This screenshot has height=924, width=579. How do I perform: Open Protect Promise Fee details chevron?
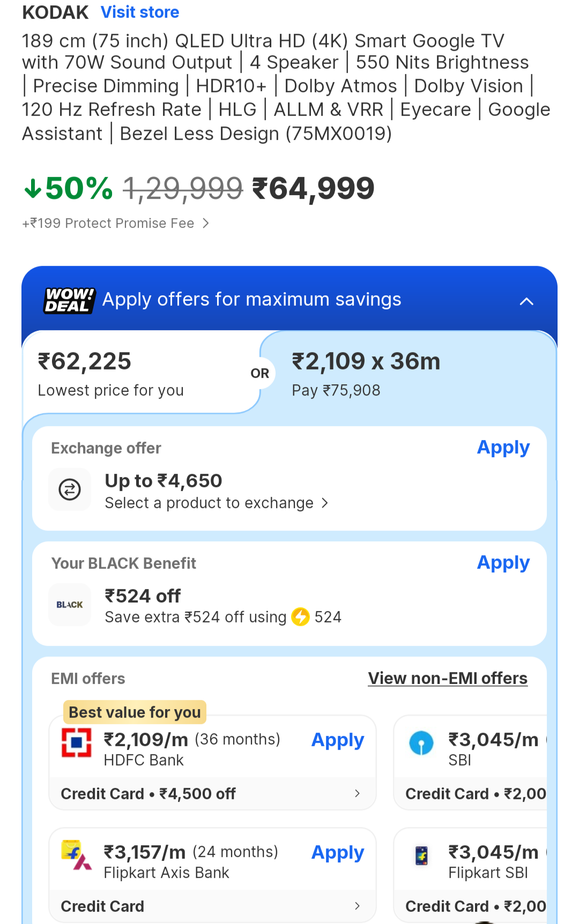point(206,223)
